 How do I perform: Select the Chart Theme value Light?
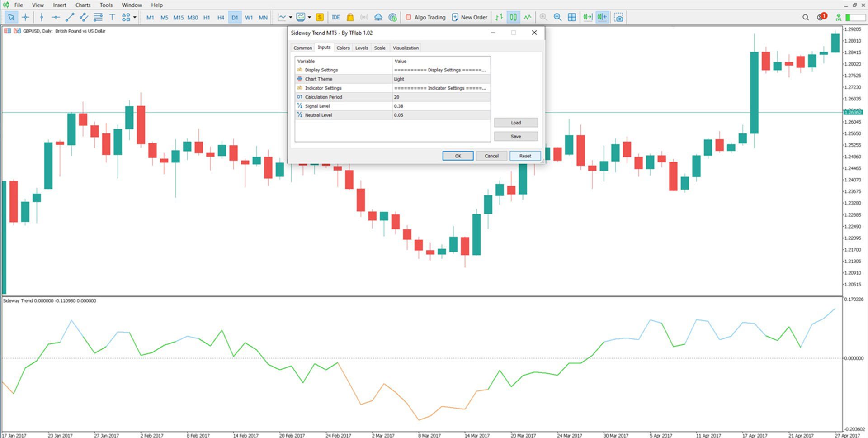441,79
